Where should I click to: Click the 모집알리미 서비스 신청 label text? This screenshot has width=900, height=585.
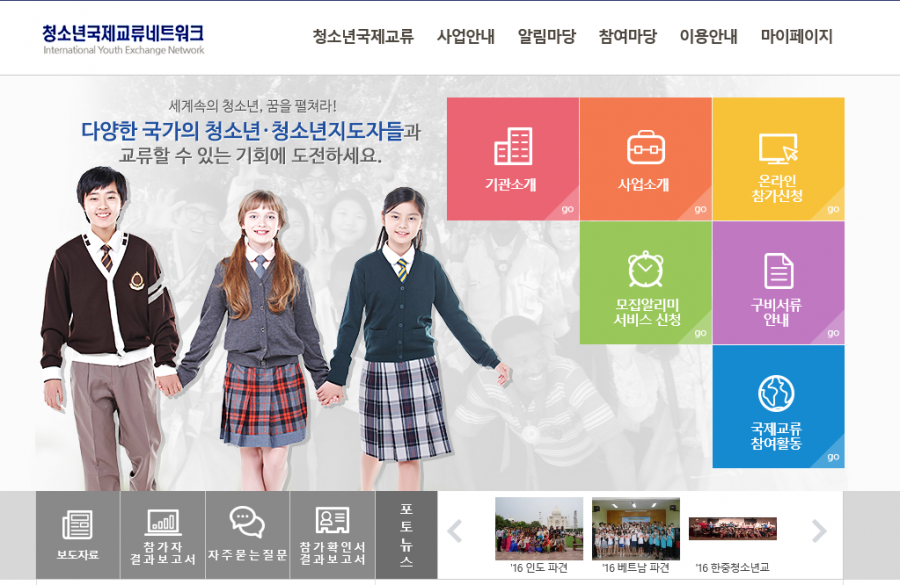pos(647,312)
